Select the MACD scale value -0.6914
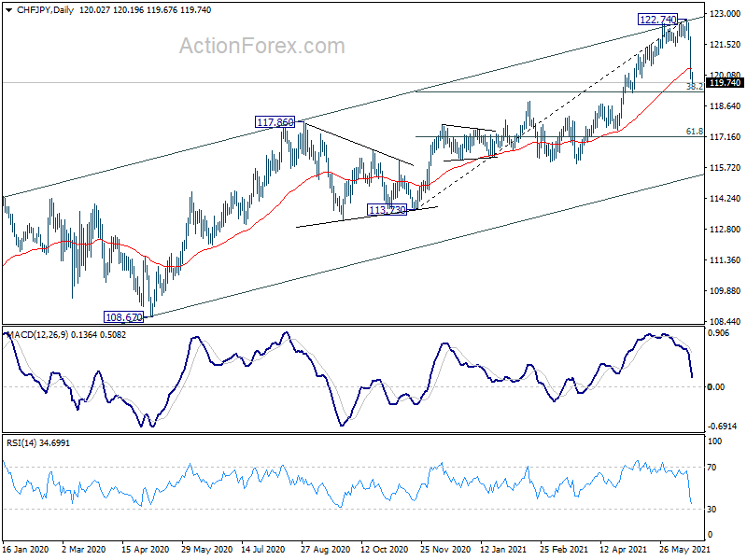The height and width of the screenshot is (560, 747). 722,427
